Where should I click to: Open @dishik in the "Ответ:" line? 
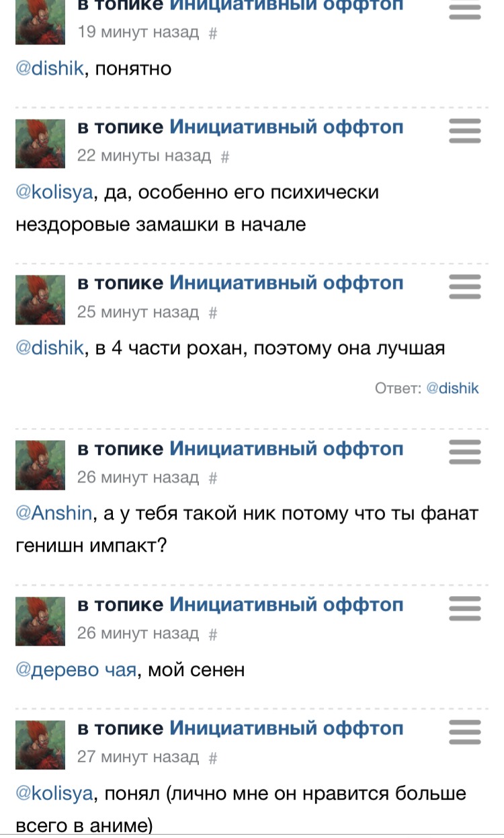(x=453, y=388)
